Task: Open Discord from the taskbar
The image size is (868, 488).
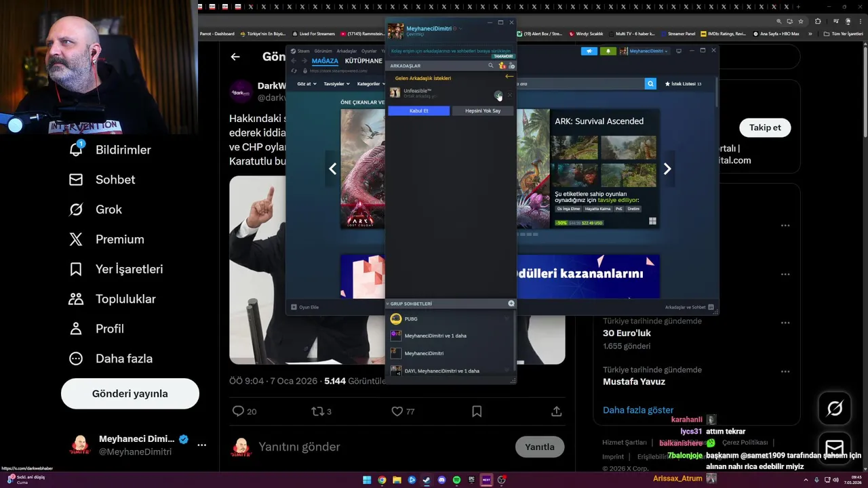Action: coord(441,480)
